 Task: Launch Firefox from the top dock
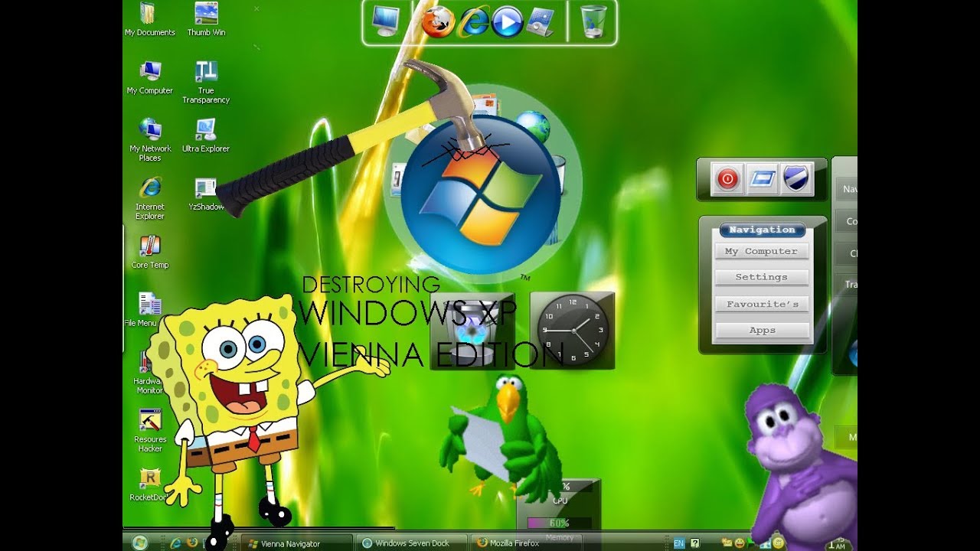pyautogui.click(x=437, y=21)
